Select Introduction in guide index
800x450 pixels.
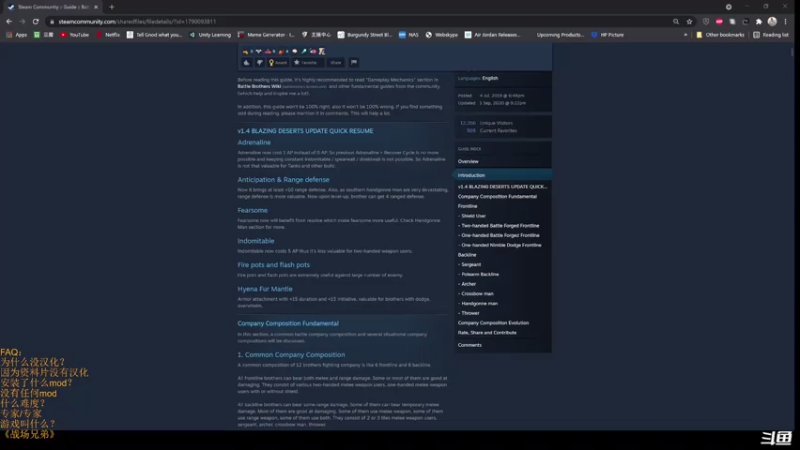click(x=503, y=175)
